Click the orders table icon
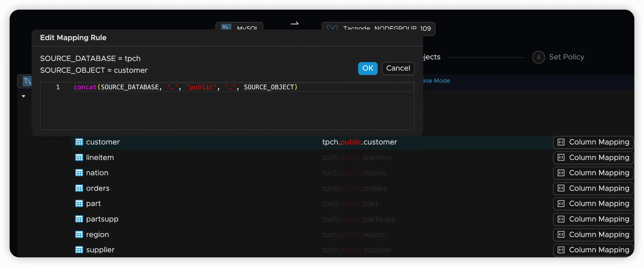This screenshot has height=267, width=644. tap(79, 188)
